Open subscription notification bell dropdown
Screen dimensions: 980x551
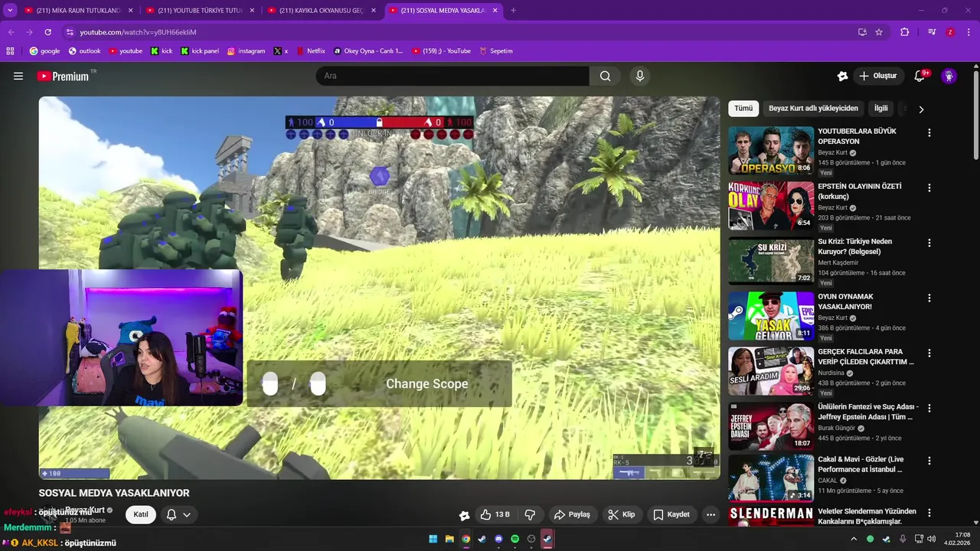pyautogui.click(x=178, y=514)
